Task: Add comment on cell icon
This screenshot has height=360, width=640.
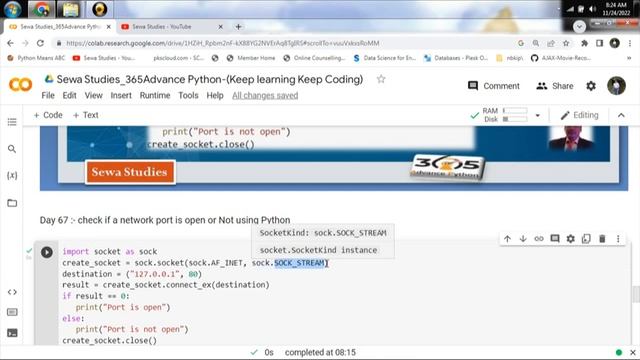Action: (555, 239)
